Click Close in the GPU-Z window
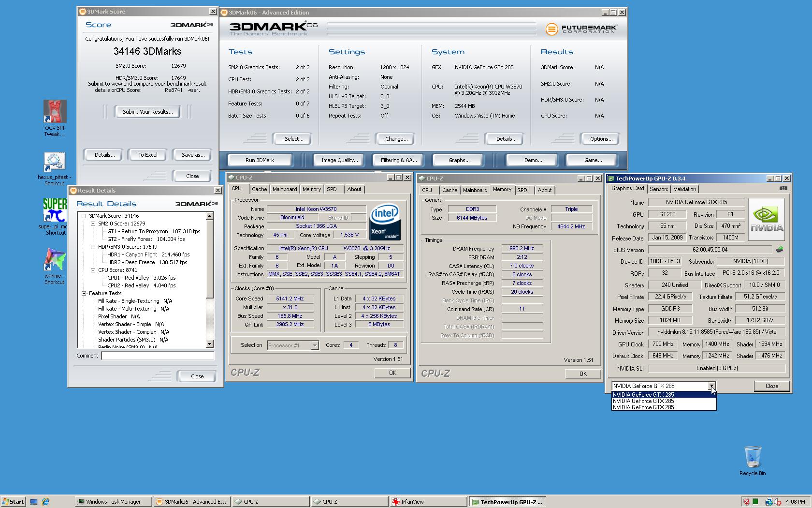Screen dimensions: 812x508 click(x=772, y=386)
